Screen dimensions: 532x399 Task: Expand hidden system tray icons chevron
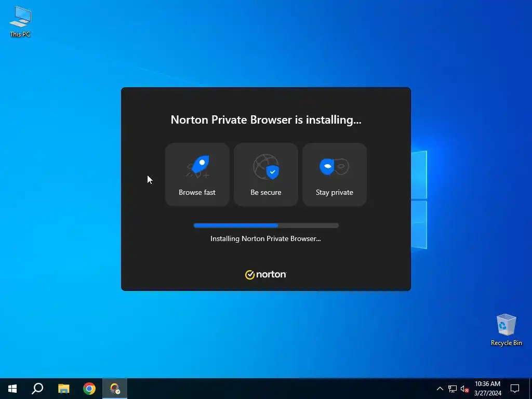click(440, 389)
